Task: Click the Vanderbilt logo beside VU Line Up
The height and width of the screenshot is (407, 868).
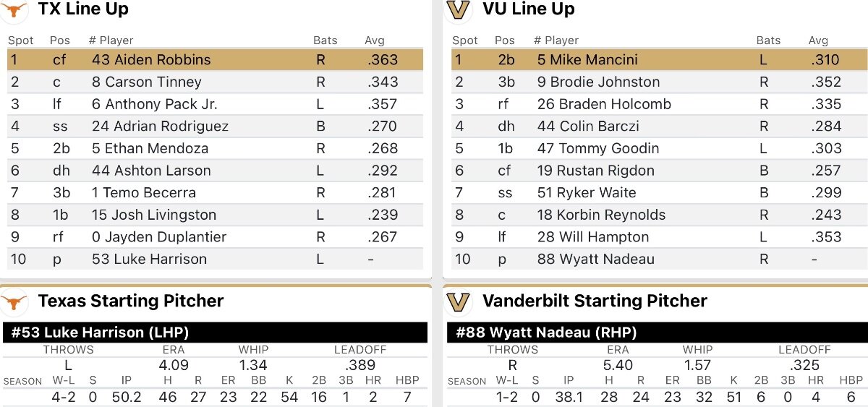Action: pos(458,10)
